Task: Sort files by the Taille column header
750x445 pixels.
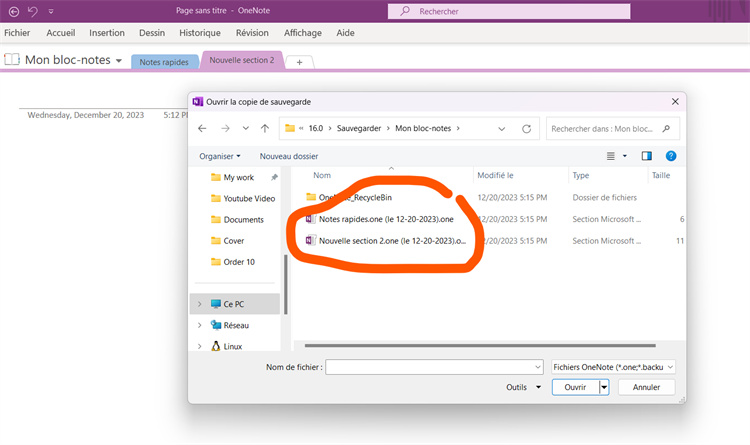Action: coord(661,176)
